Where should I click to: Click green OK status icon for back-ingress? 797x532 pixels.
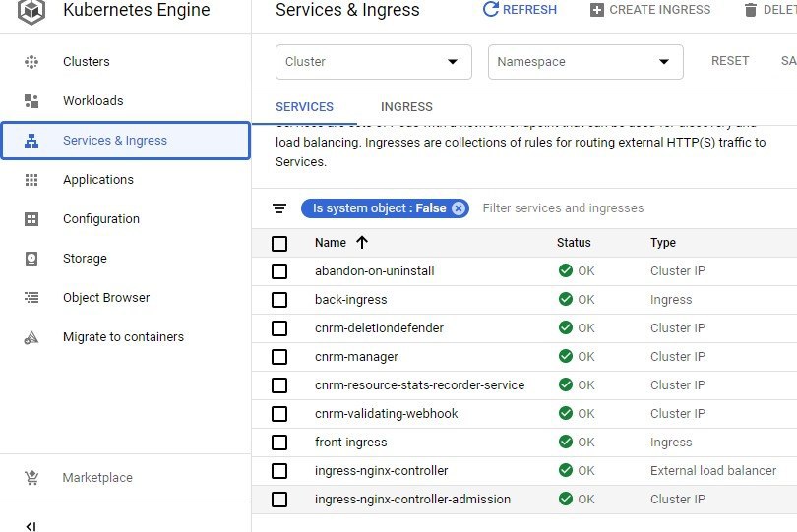pyautogui.click(x=565, y=299)
